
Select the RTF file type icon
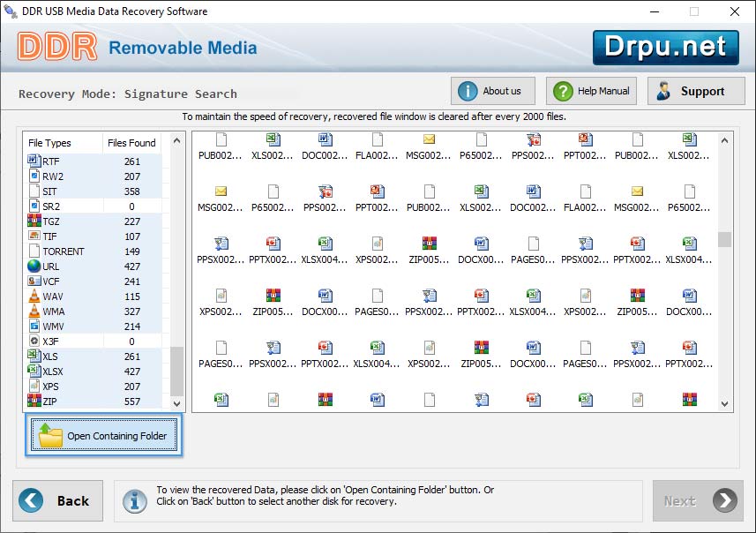34,161
